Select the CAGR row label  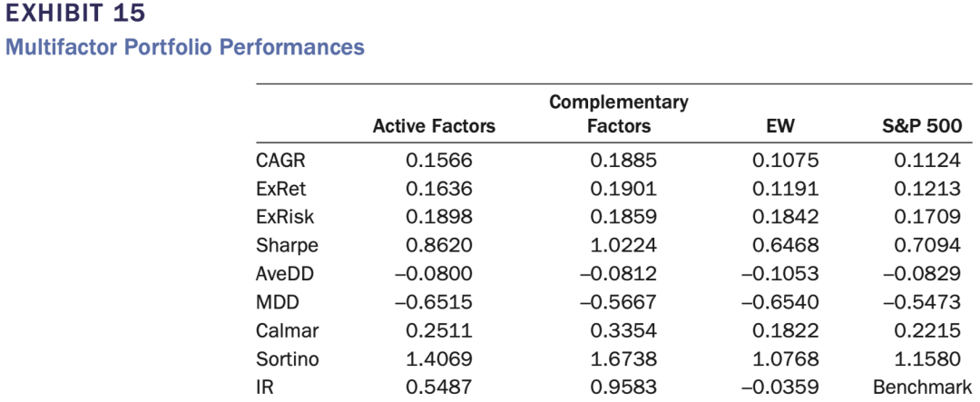(279, 162)
